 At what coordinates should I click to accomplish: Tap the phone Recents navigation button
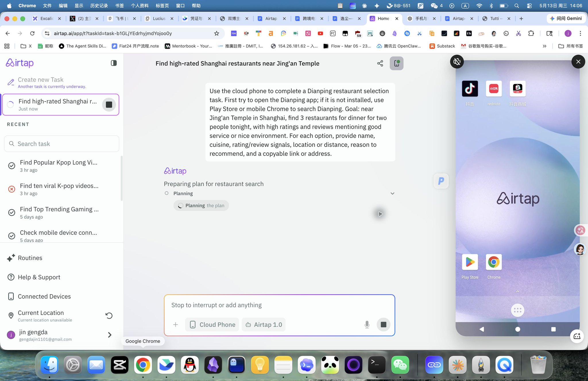pos(554,329)
